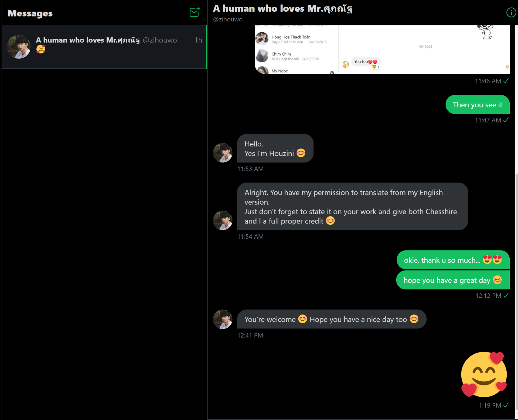Screen dimensions: 518x420
Task: Open profile picture in conversation list
Action: point(19,47)
